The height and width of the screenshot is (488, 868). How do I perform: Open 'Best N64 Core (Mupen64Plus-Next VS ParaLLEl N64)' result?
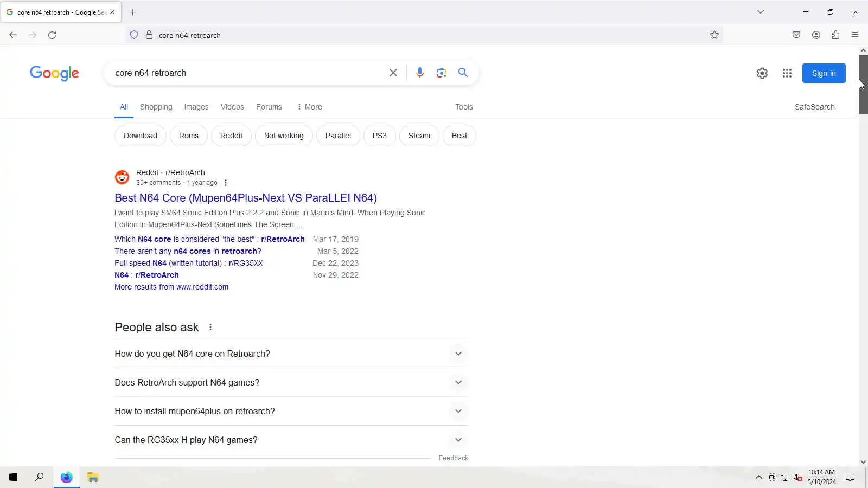click(245, 198)
